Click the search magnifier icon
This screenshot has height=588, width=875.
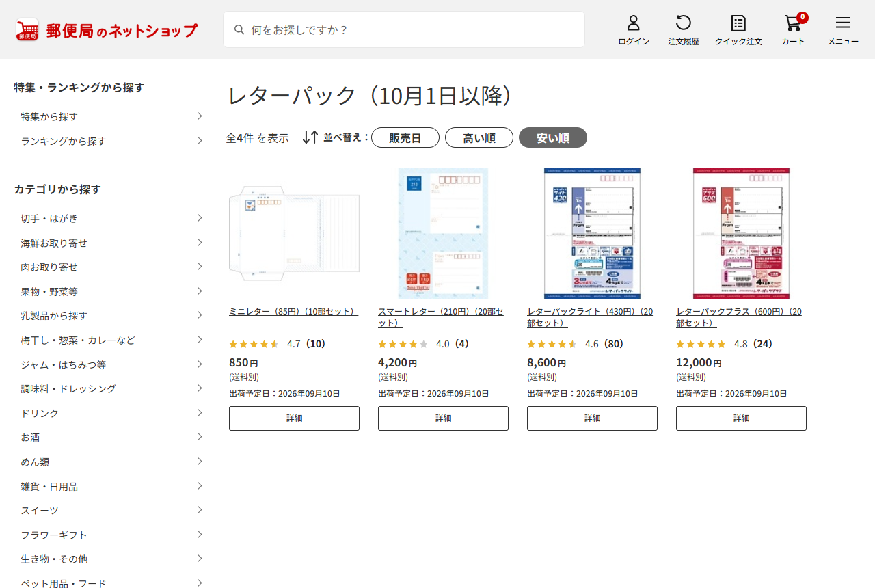click(239, 29)
